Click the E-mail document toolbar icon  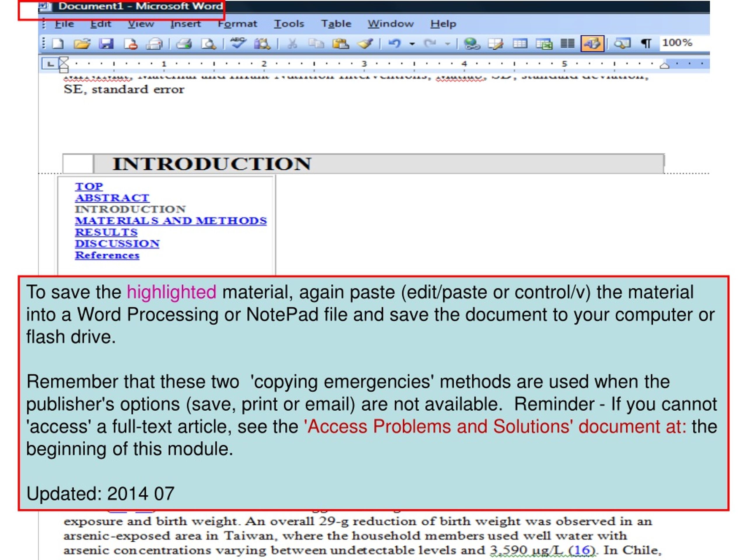point(154,44)
